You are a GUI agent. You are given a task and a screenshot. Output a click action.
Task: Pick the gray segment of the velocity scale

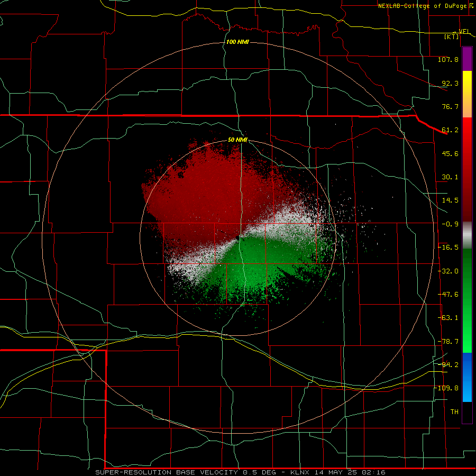point(467,235)
